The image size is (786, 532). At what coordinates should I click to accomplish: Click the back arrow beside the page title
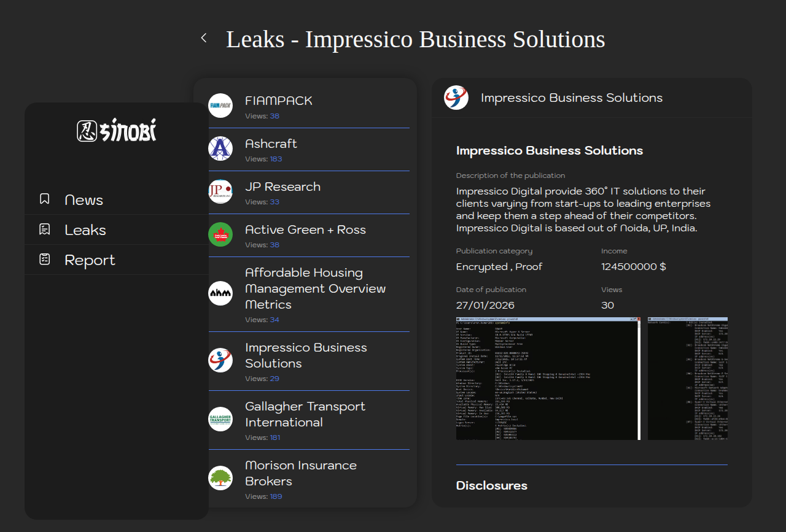(204, 38)
